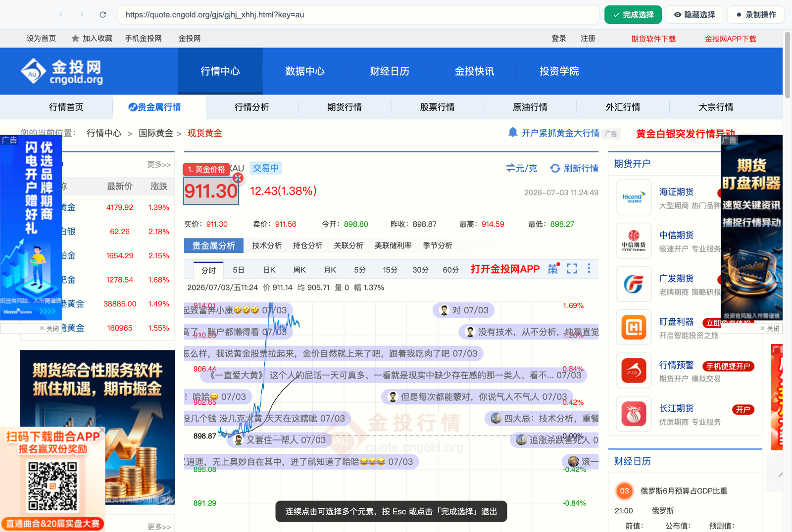
Task: Click 金投网APP下载 red link
Action: 730,39
